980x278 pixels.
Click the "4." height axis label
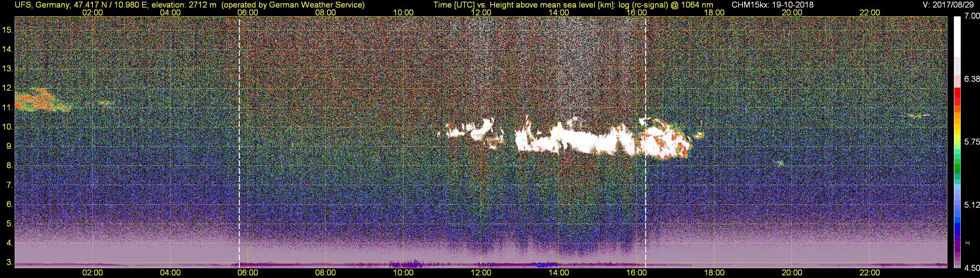point(10,243)
